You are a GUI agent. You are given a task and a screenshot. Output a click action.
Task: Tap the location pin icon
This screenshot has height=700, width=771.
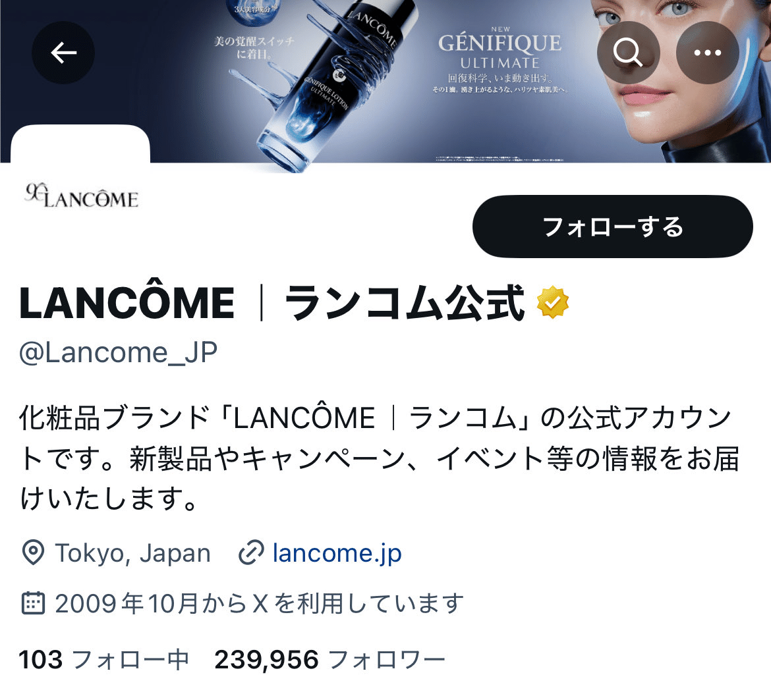pyautogui.click(x=34, y=553)
